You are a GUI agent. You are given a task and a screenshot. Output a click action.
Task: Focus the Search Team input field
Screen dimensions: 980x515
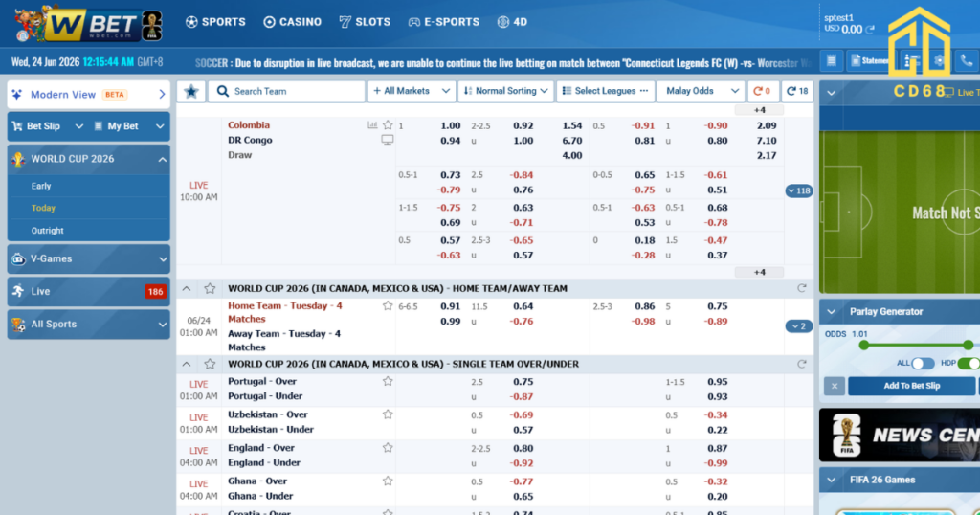pyautogui.click(x=286, y=91)
